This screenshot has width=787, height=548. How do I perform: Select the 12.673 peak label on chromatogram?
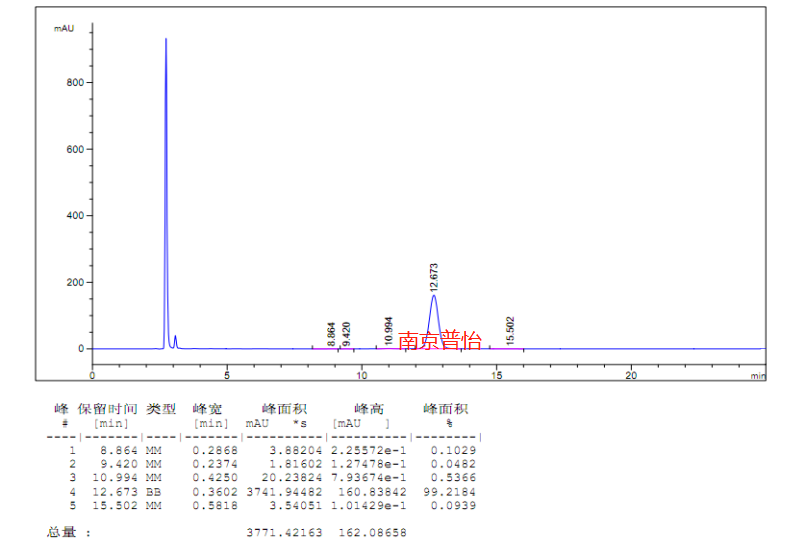coord(433,276)
